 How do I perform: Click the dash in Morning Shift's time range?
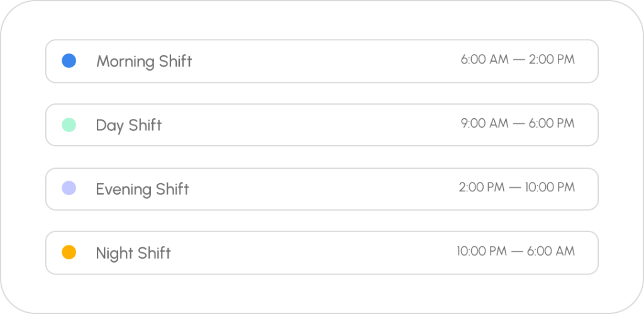coord(518,60)
